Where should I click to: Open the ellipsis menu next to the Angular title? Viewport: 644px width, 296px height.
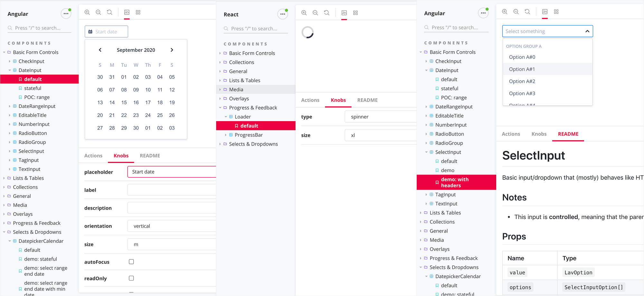pyautogui.click(x=66, y=14)
